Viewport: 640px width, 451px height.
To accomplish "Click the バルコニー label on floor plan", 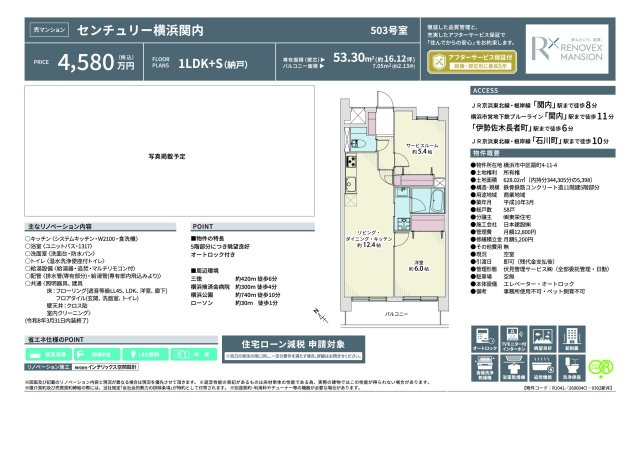I will coord(396,314).
